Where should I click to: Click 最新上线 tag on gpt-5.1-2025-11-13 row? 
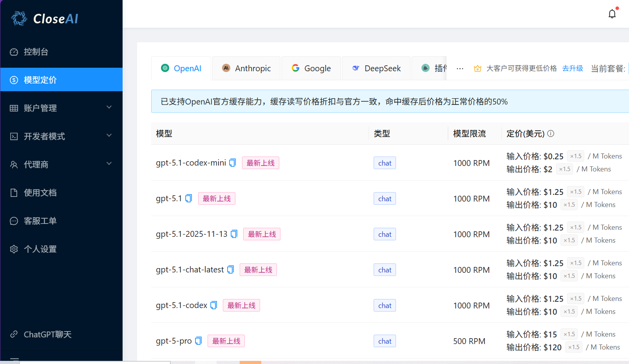pos(262,234)
